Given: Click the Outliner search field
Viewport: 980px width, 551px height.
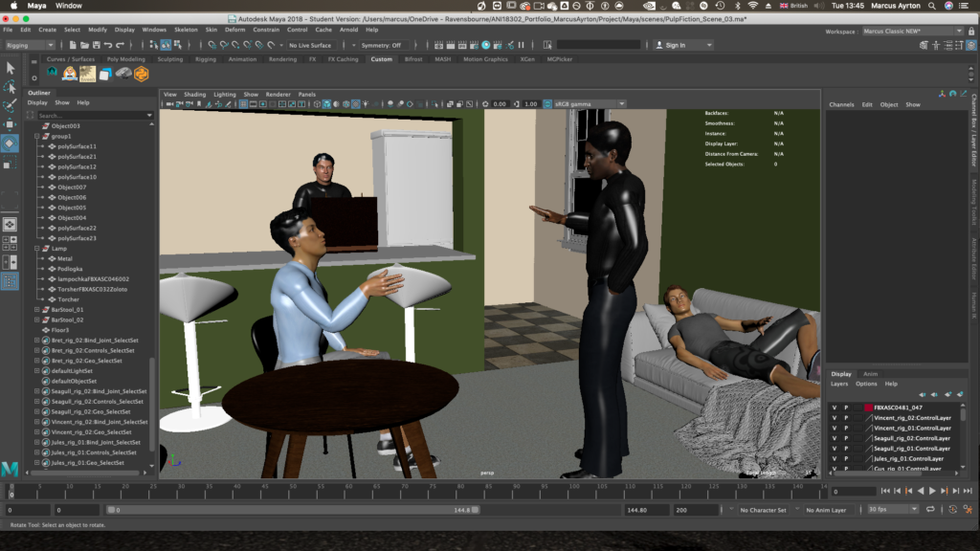Looking at the screenshot, I should pyautogui.click(x=95, y=115).
